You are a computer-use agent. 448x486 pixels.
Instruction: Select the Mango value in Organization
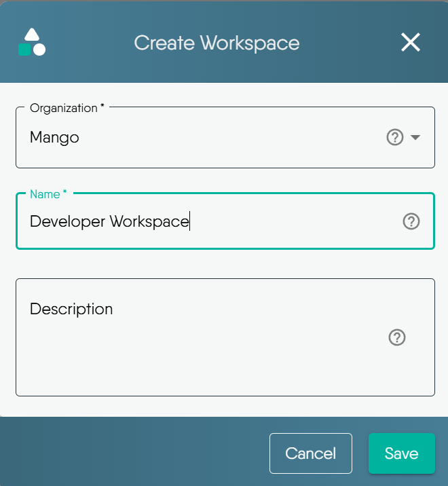(54, 138)
